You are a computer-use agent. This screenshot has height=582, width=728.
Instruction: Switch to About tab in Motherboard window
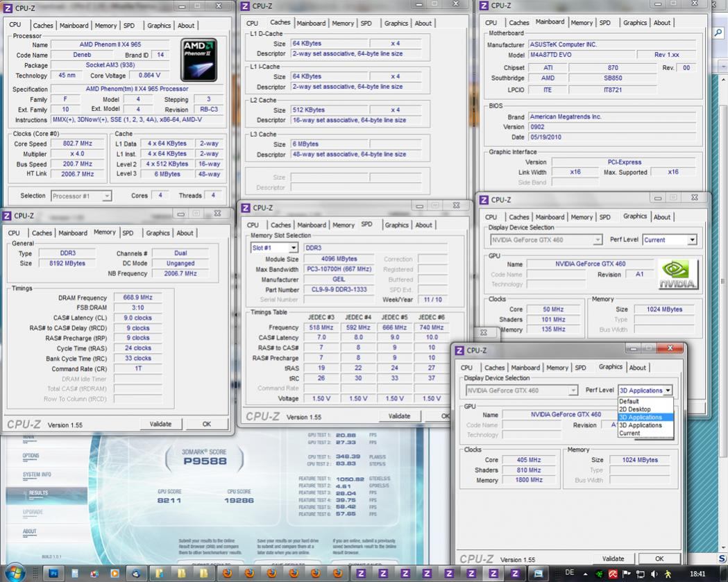click(662, 23)
